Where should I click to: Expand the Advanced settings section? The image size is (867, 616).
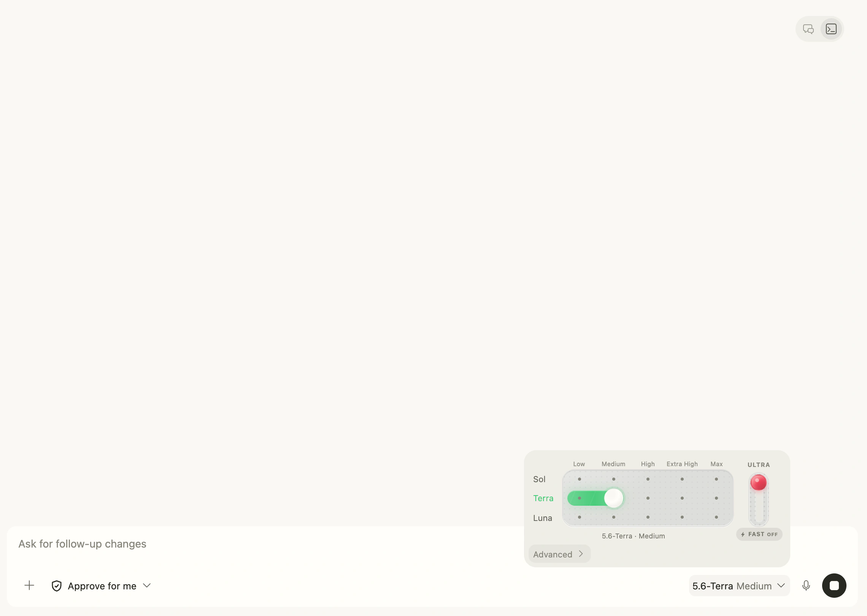click(559, 554)
